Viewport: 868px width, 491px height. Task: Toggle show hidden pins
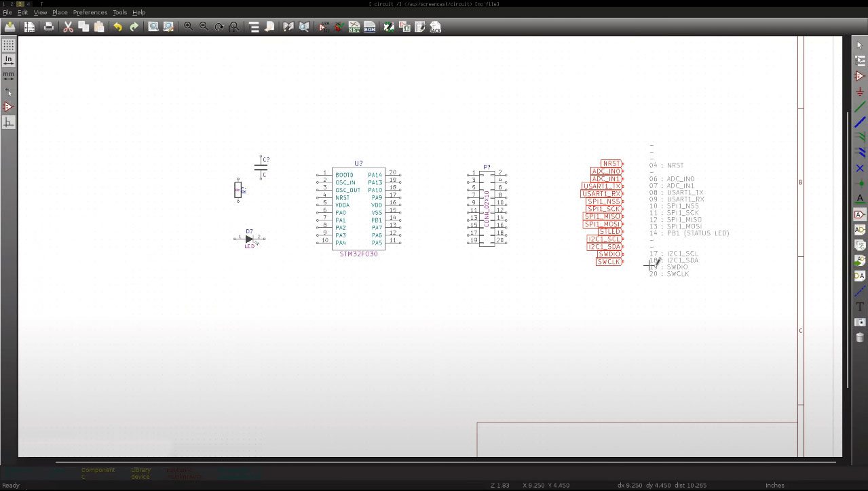[8, 107]
